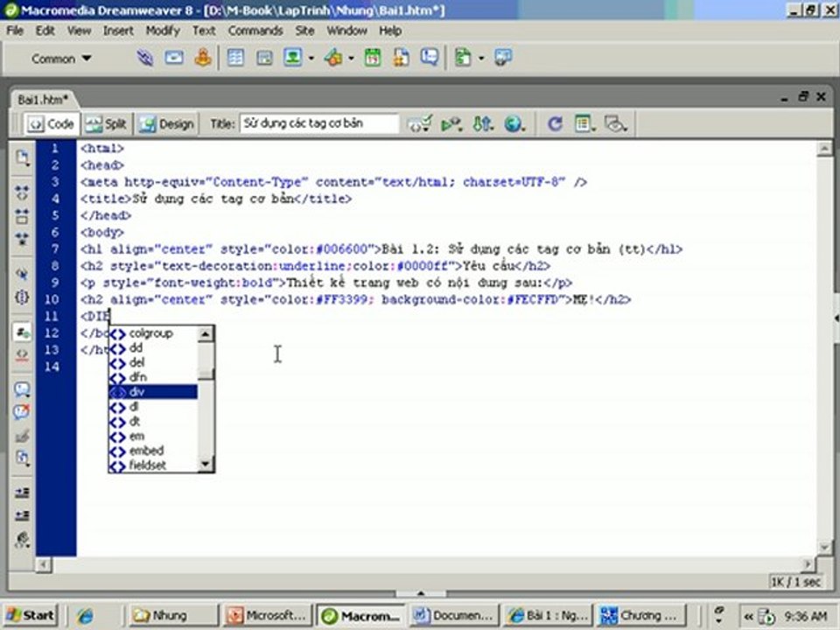Choose dfn in the tag hint list

tap(152, 377)
